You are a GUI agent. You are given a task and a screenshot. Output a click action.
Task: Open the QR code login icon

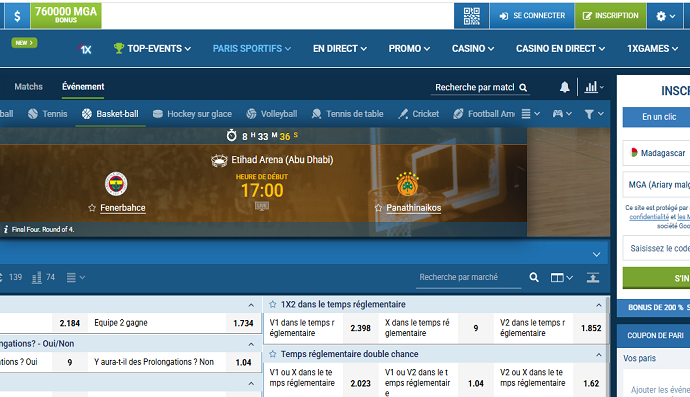tap(471, 16)
